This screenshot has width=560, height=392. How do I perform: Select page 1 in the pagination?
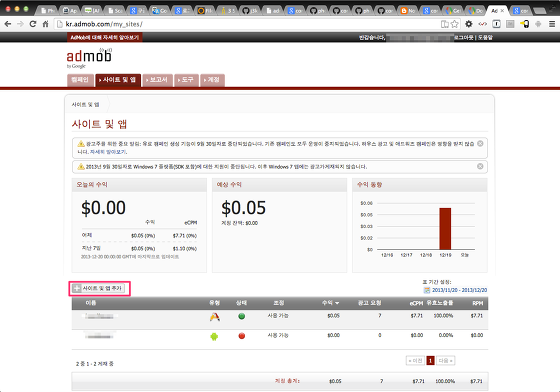[x=430, y=361]
